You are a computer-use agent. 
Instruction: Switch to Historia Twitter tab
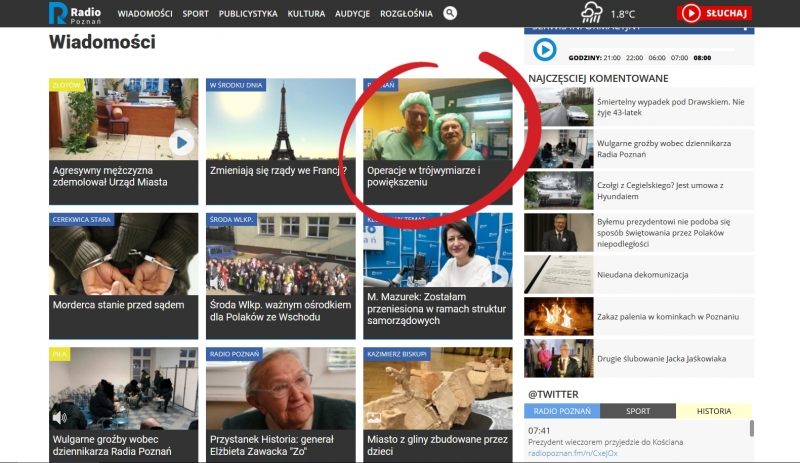pyautogui.click(x=714, y=411)
